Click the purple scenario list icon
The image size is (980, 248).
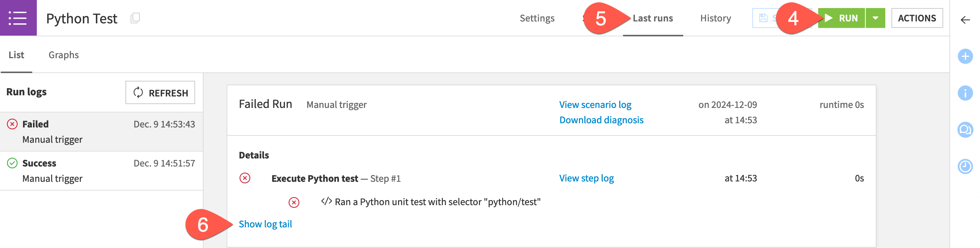(x=18, y=18)
